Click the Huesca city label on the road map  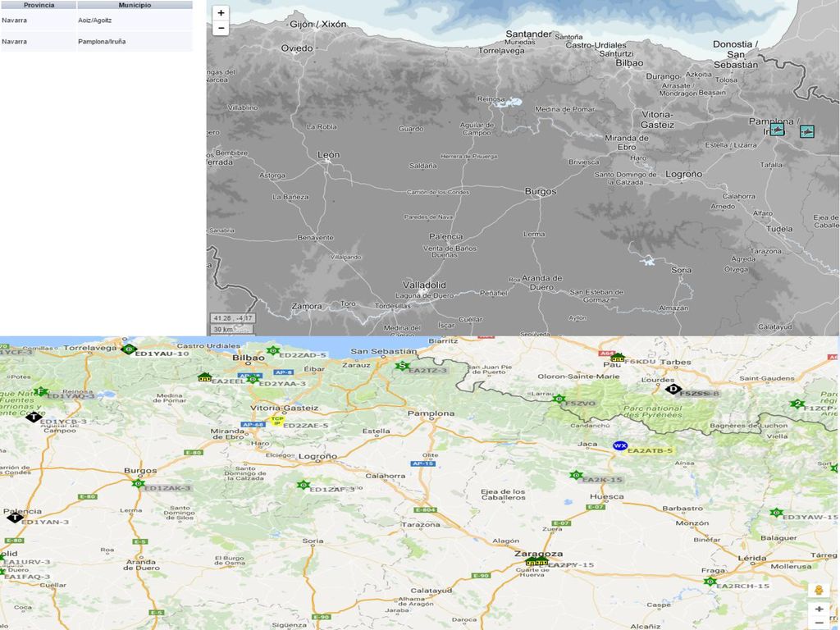pos(606,496)
